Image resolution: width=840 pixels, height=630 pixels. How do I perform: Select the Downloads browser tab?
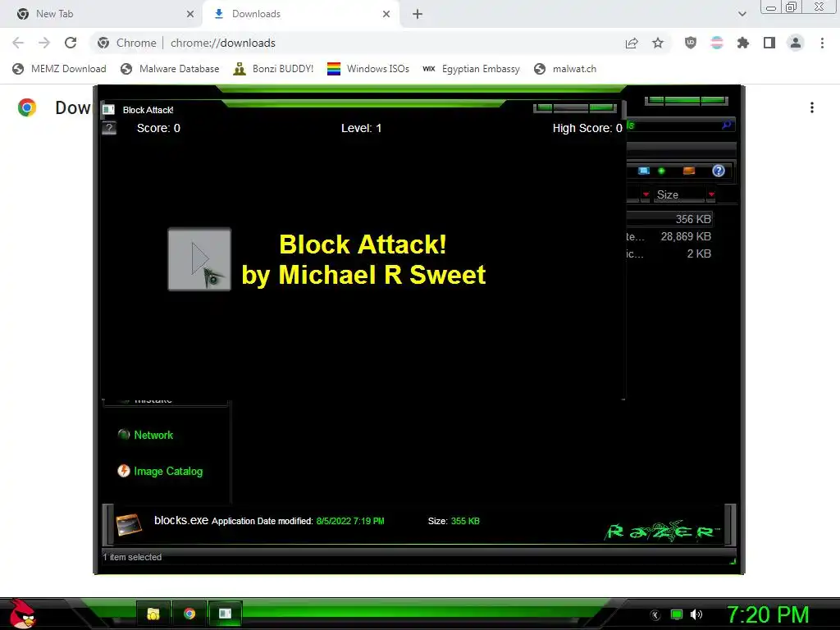(300, 14)
